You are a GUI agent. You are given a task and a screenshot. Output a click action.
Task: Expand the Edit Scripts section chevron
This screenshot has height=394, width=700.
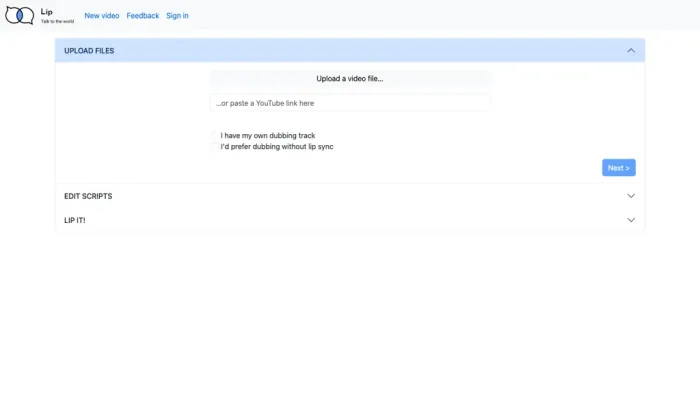pyautogui.click(x=631, y=196)
